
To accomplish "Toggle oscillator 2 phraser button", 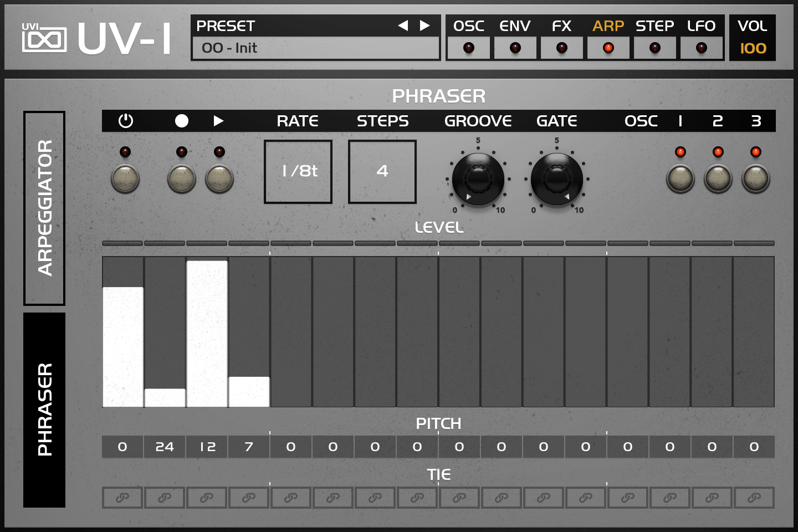I will pos(718,178).
